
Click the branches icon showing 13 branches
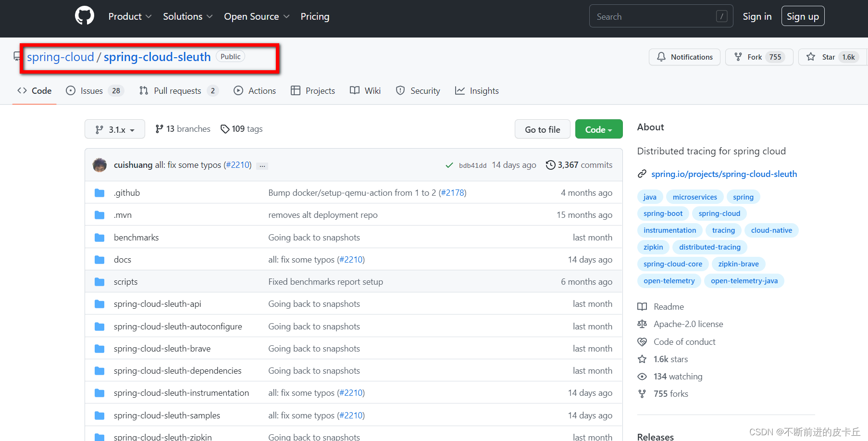(160, 128)
